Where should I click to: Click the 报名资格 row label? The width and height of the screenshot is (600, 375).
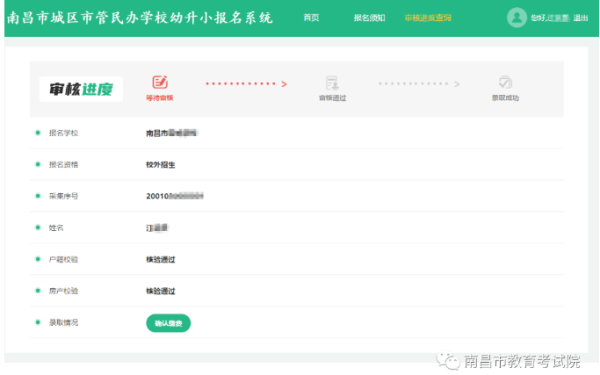pyautogui.click(x=64, y=165)
